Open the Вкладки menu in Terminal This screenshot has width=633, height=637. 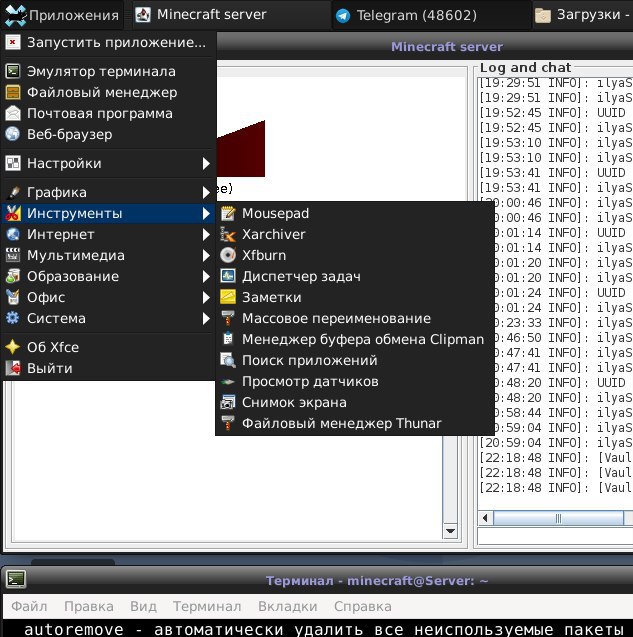pos(288,607)
